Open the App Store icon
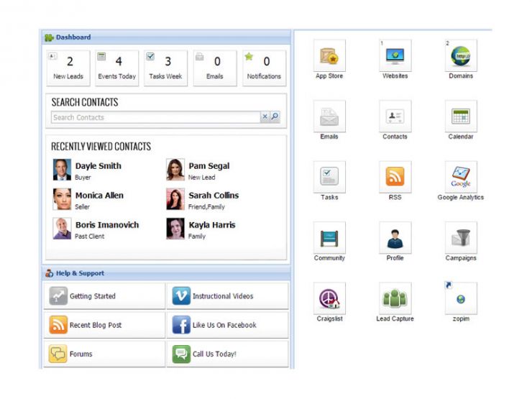 (x=329, y=56)
